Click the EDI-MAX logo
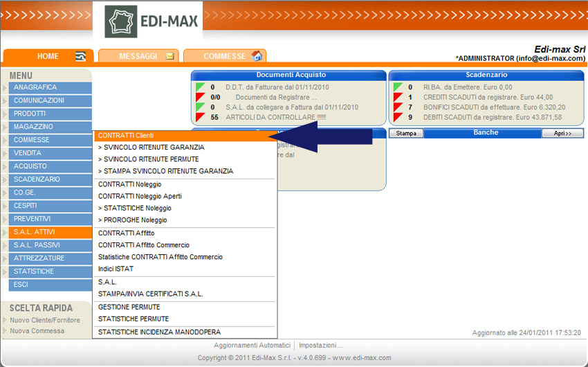588x367 pixels. 151,21
